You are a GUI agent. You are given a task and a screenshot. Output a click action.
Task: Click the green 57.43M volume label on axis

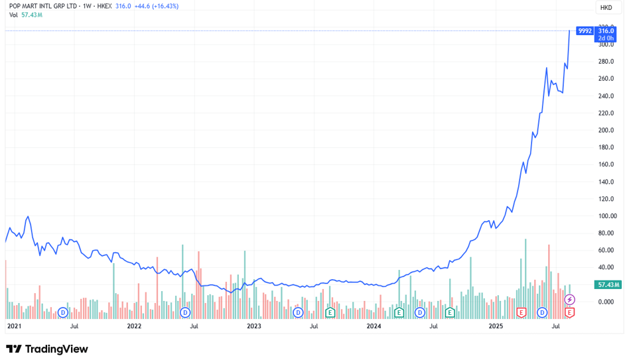(608, 284)
